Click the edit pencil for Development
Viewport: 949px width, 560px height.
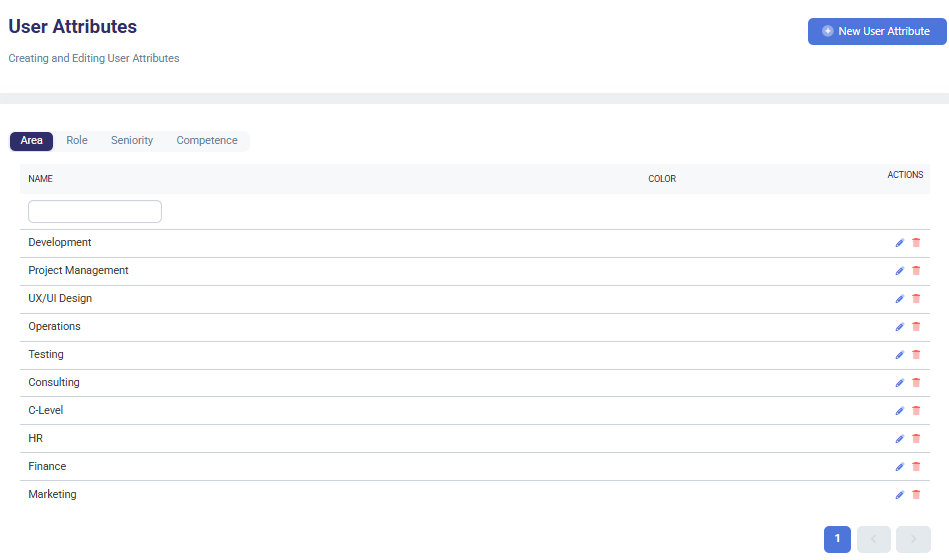click(899, 243)
